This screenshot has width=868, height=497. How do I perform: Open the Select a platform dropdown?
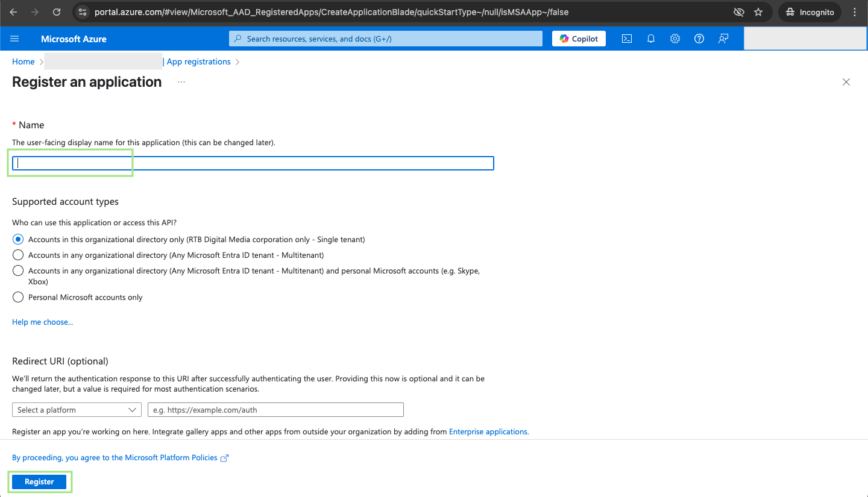77,410
